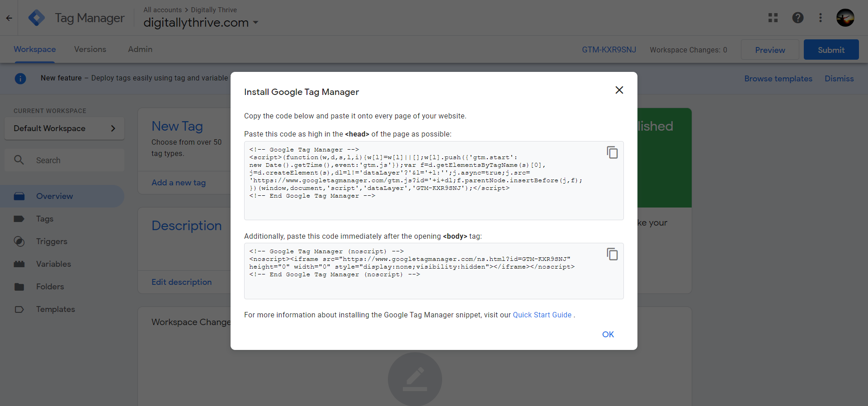Open the Quick Start Guide link
The height and width of the screenshot is (406, 868).
tap(542, 315)
